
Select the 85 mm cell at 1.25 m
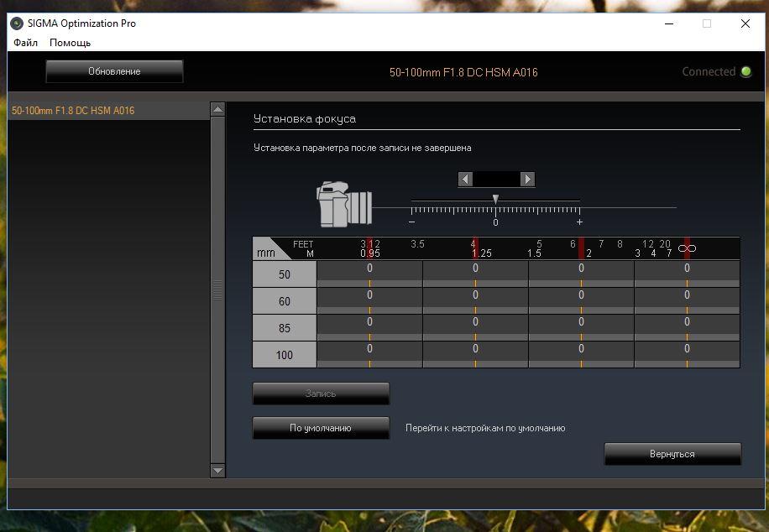(476, 327)
